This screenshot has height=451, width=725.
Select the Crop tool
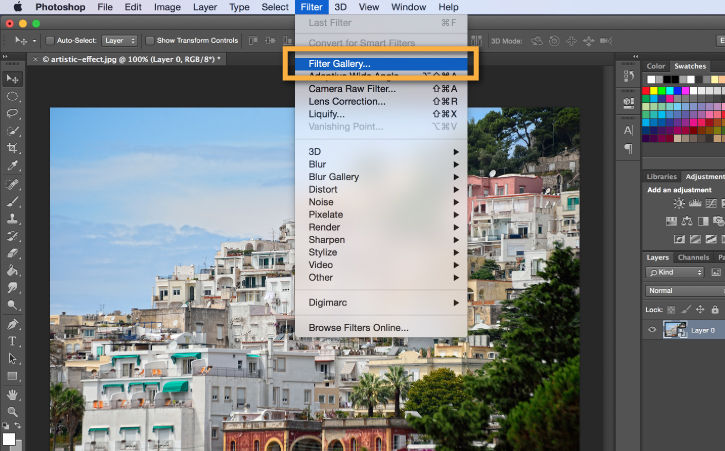[12, 148]
